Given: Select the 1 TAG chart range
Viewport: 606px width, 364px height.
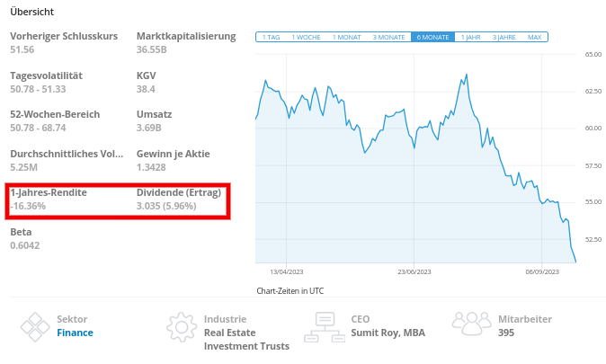Looking at the screenshot, I should (271, 37).
